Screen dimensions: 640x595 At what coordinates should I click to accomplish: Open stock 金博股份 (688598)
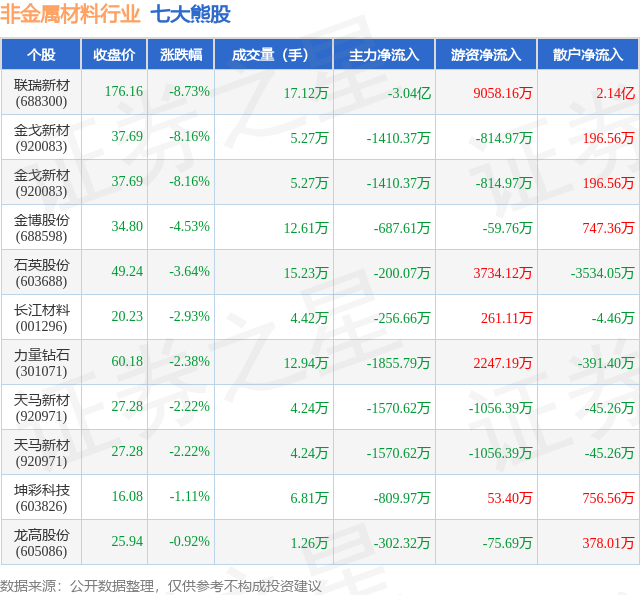click(41, 228)
